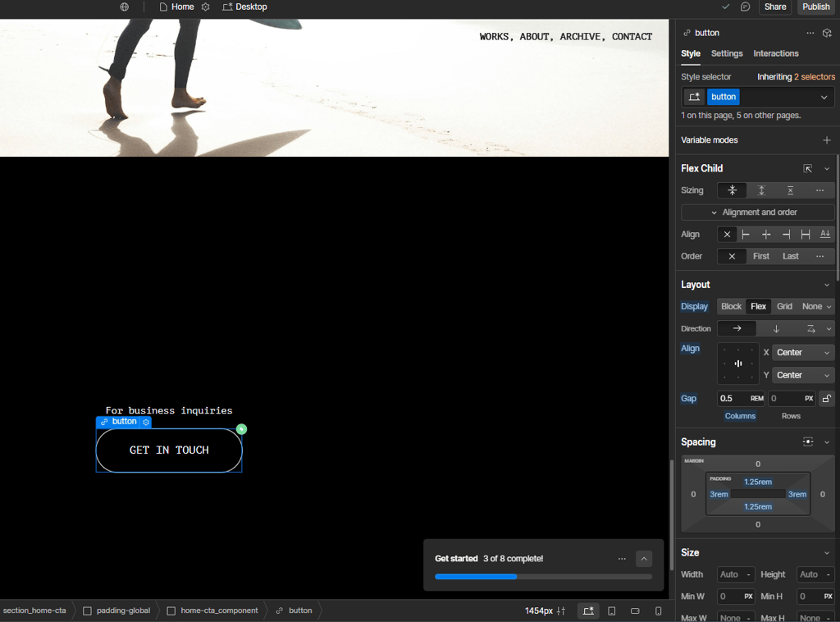Open more sizing options (three dots)
840x622 pixels.
click(x=819, y=190)
